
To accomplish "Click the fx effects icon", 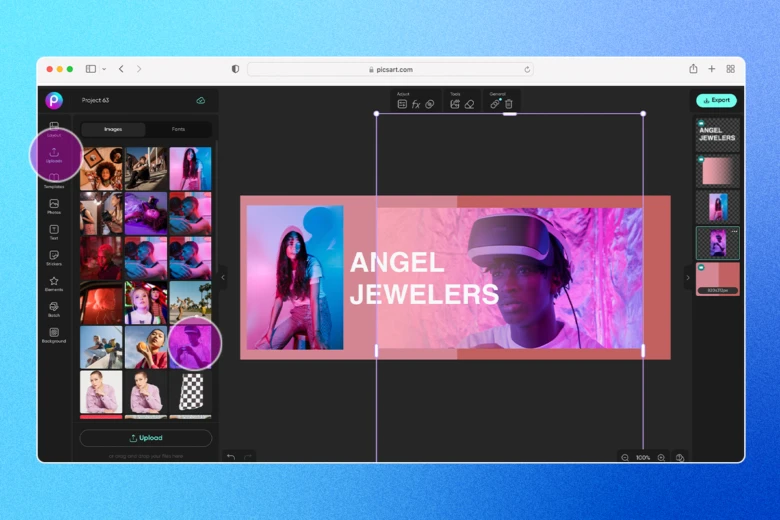I will (416, 104).
